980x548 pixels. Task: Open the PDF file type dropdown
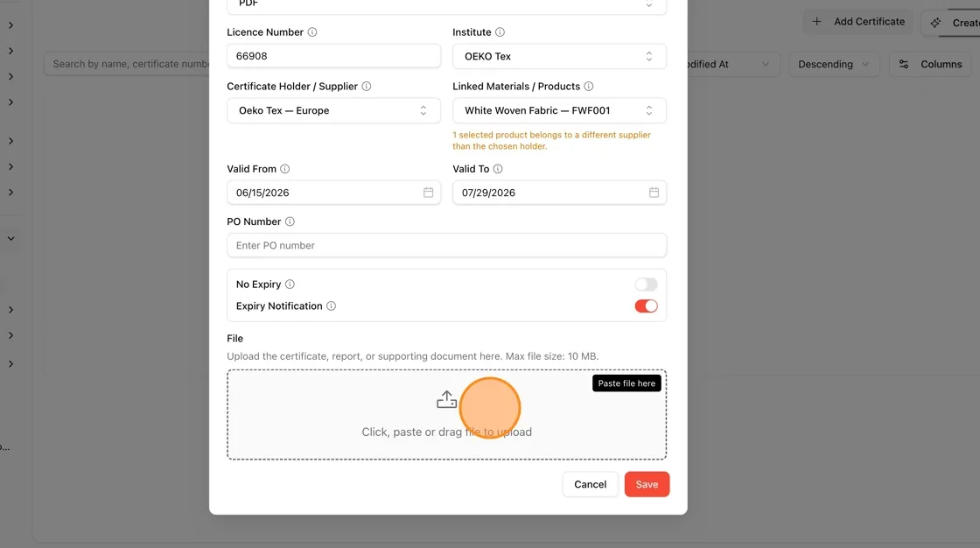[x=447, y=5]
